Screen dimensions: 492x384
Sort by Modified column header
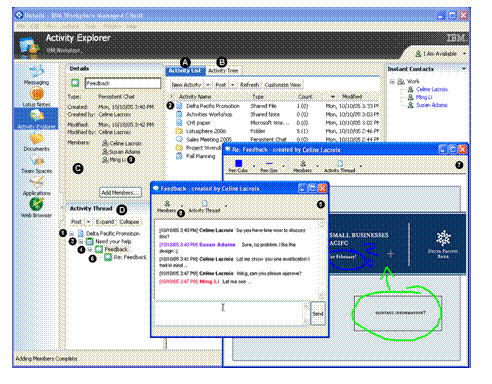pyautogui.click(x=352, y=97)
